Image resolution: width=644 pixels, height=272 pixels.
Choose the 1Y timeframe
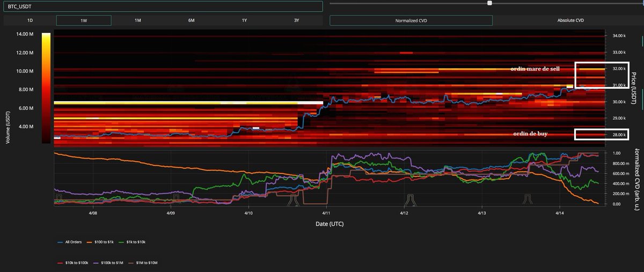[244, 20]
